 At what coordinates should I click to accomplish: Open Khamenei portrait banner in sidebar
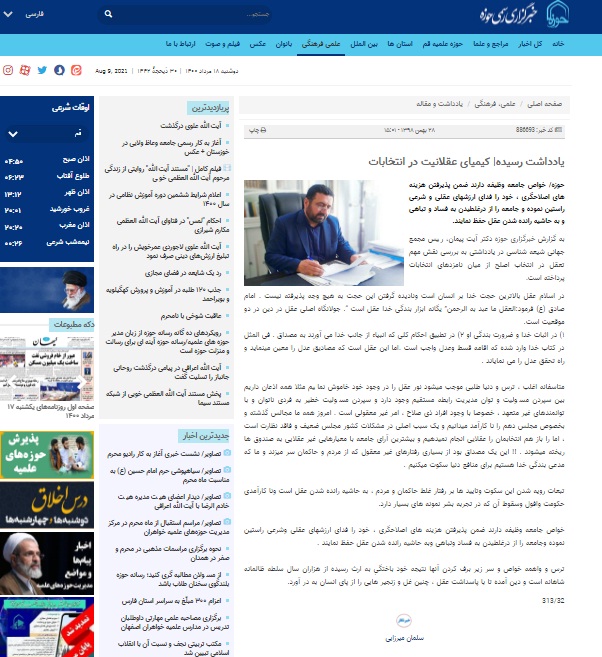[x=47, y=290]
